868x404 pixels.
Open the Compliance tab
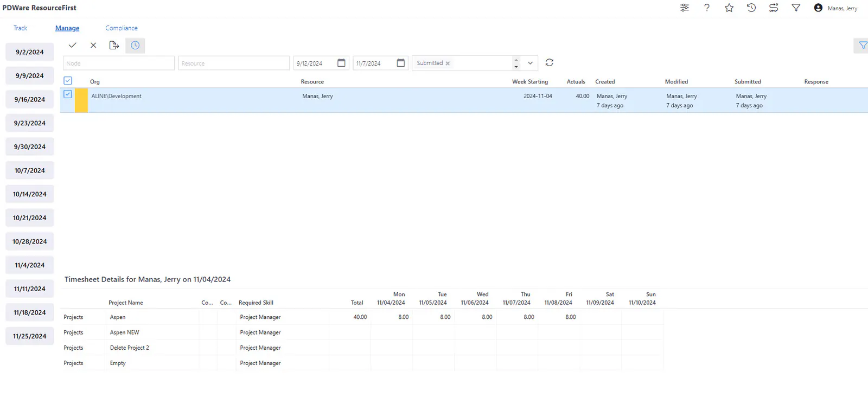point(122,28)
